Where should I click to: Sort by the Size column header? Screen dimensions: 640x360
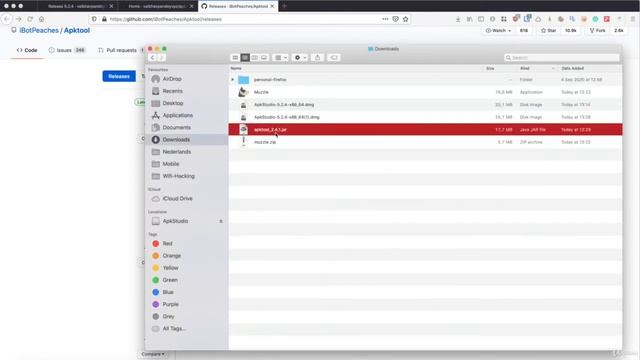click(x=490, y=68)
